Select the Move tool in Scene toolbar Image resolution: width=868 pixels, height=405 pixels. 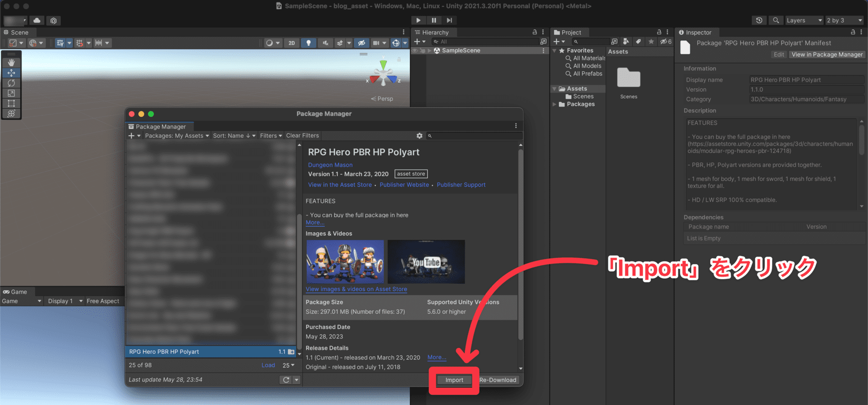pyautogui.click(x=11, y=73)
